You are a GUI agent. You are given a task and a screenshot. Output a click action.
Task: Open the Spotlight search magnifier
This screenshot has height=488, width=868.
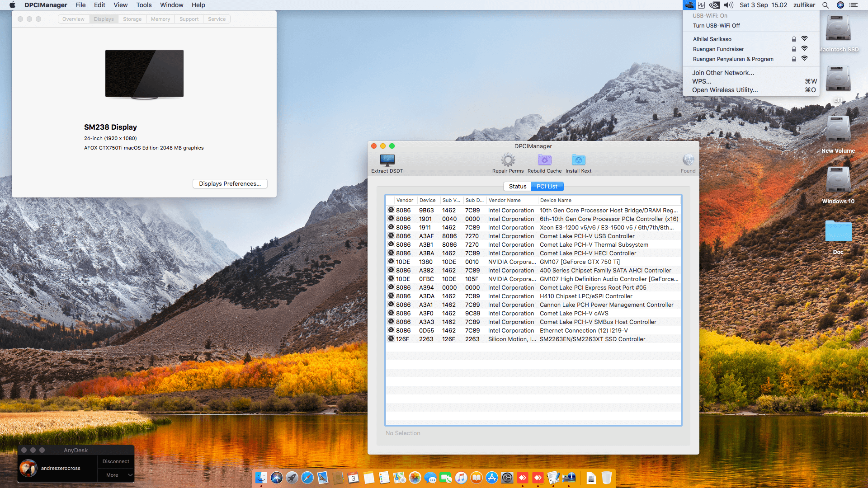826,5
